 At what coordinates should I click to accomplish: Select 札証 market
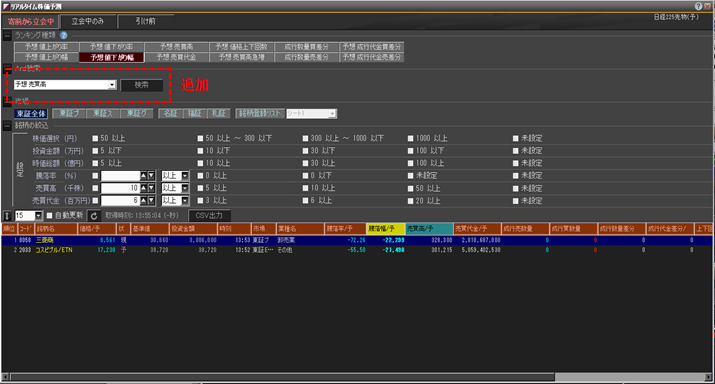219,114
